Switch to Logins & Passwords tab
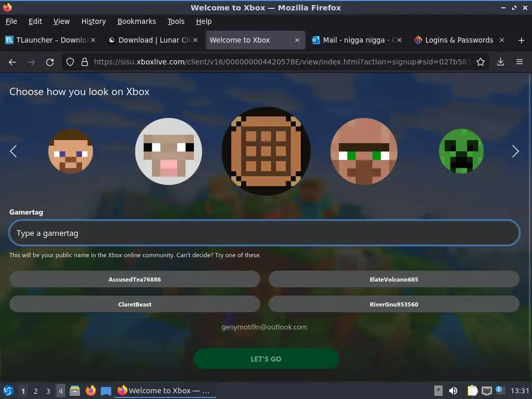532x399 pixels. tap(459, 40)
